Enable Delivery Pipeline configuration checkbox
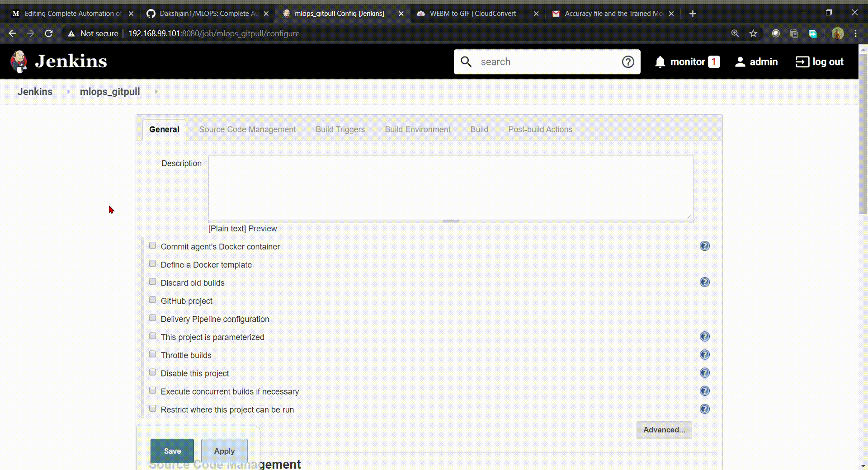Viewport: 868px width, 470px height. pyautogui.click(x=153, y=318)
